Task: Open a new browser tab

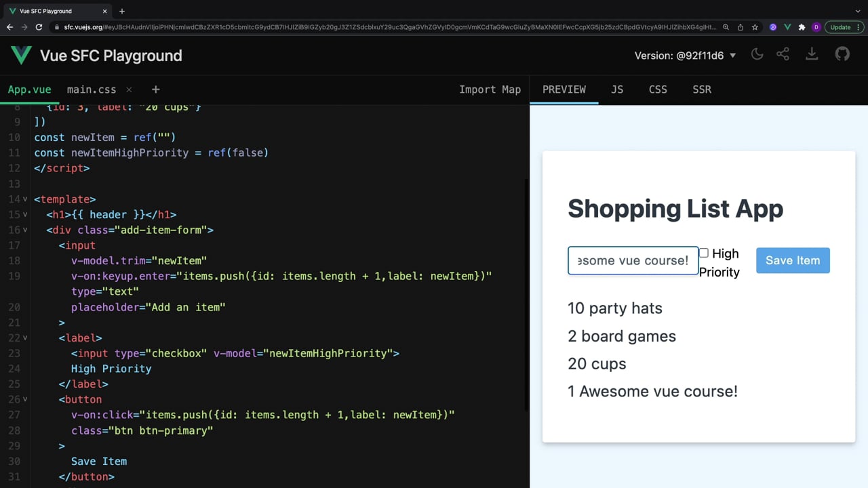Action: point(122,11)
